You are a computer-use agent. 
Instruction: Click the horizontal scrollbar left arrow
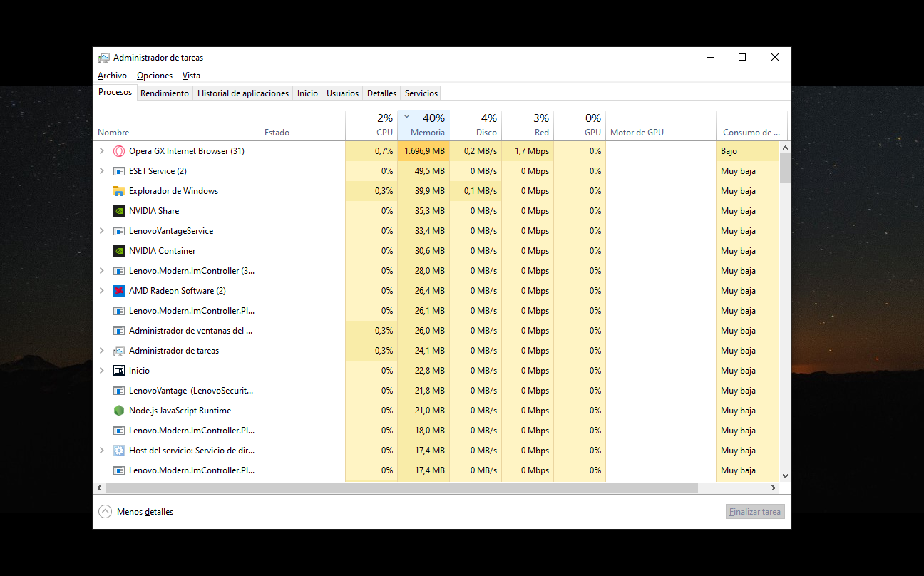click(99, 488)
